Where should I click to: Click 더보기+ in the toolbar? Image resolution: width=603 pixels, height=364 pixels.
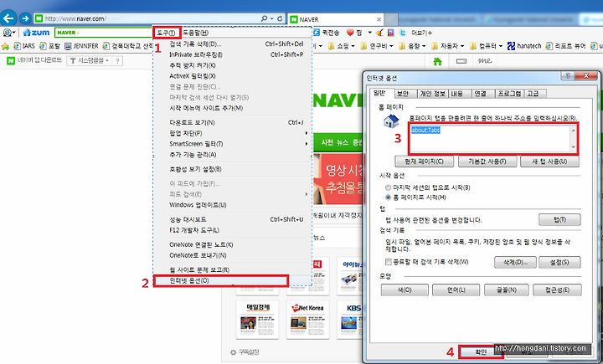click(x=421, y=33)
